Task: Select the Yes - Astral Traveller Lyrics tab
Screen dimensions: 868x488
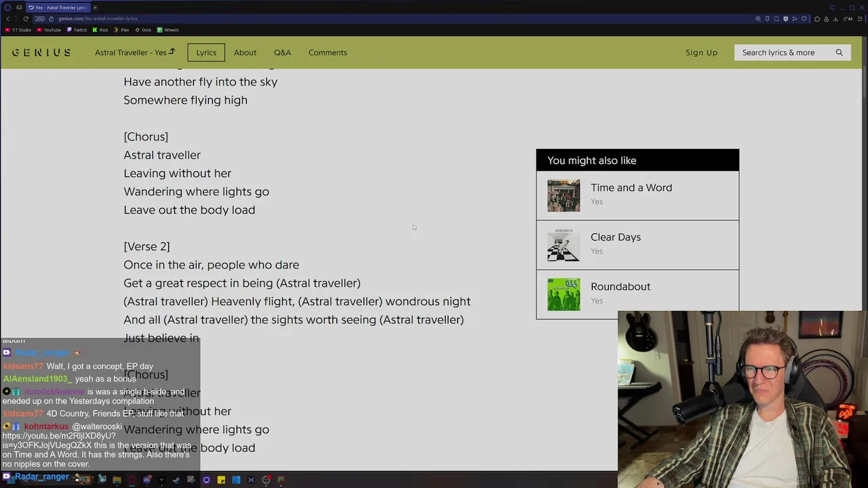Action: (58, 7)
